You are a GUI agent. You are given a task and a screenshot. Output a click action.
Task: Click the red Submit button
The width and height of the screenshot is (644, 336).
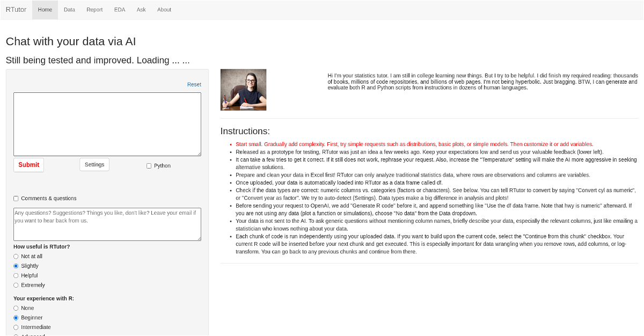point(29,165)
